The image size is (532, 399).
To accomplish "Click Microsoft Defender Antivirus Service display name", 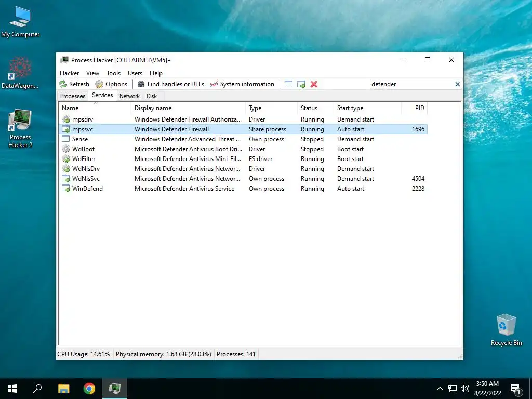I will [x=184, y=188].
